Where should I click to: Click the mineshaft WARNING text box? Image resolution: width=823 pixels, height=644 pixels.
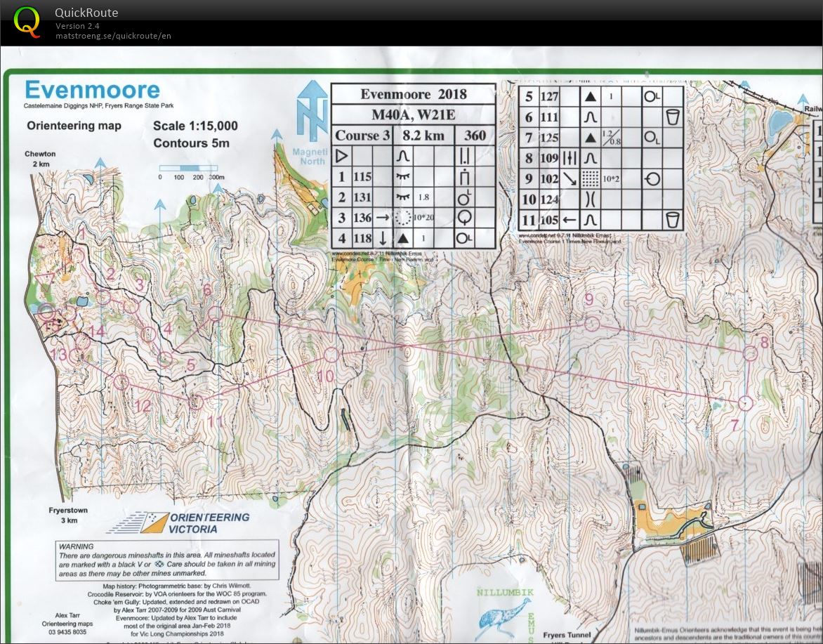[168, 559]
